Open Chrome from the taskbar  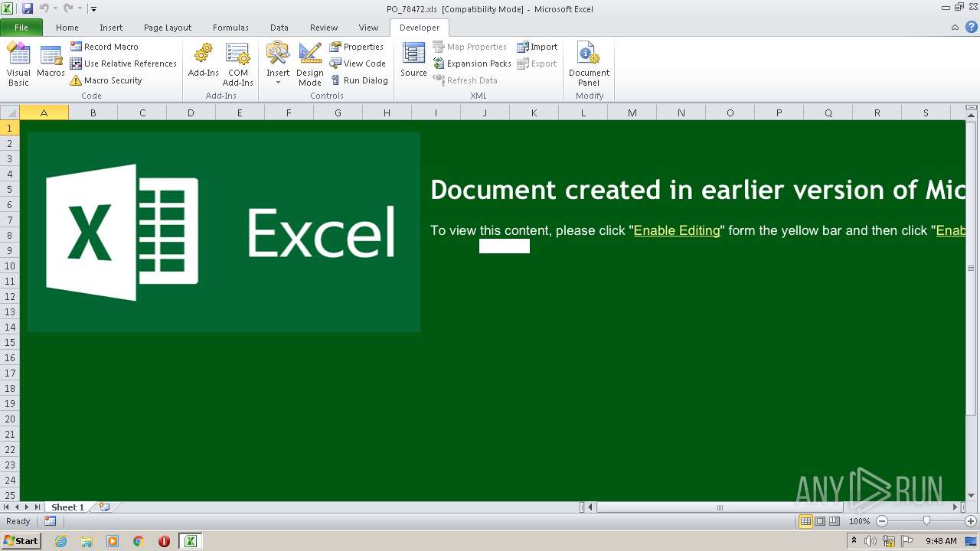(x=139, y=541)
